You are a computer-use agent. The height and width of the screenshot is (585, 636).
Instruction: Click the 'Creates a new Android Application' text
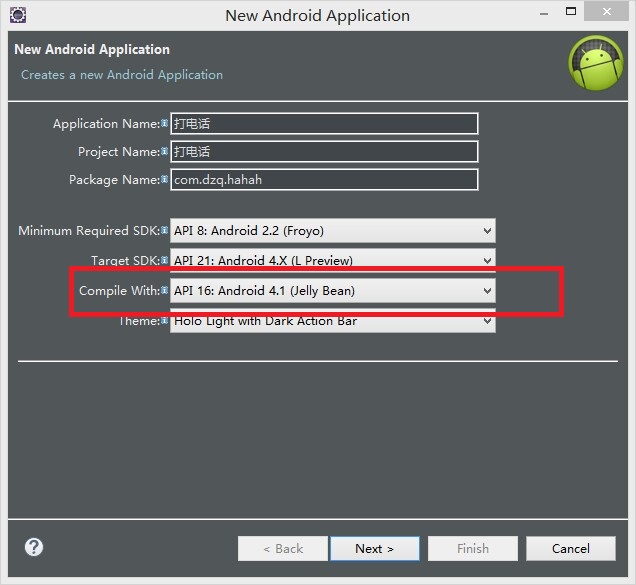tap(122, 75)
